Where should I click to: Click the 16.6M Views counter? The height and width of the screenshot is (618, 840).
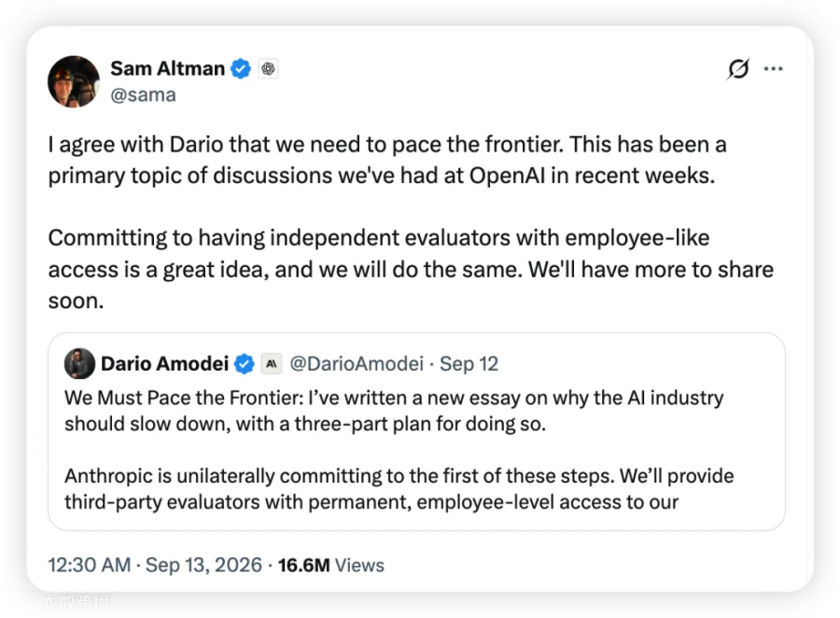[x=331, y=565]
